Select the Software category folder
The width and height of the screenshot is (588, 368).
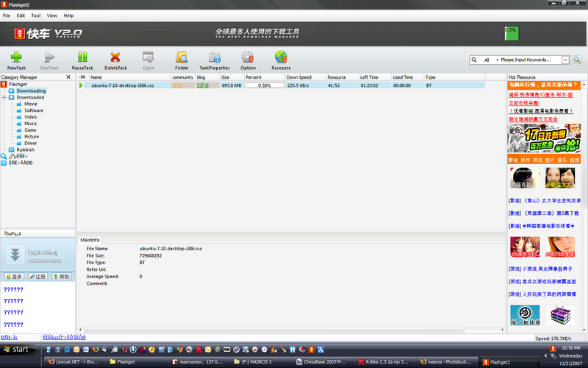(33, 110)
